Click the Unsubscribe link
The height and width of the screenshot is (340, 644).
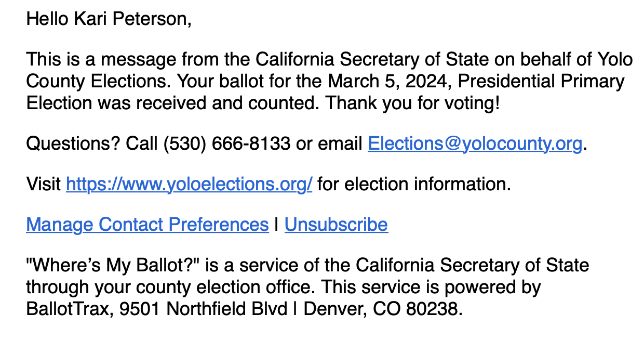336,225
